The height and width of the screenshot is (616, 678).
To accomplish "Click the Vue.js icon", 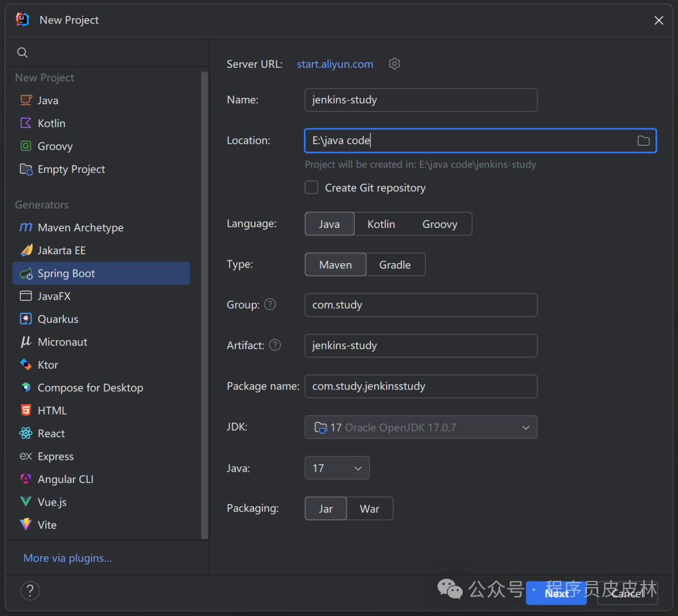I will 26,502.
